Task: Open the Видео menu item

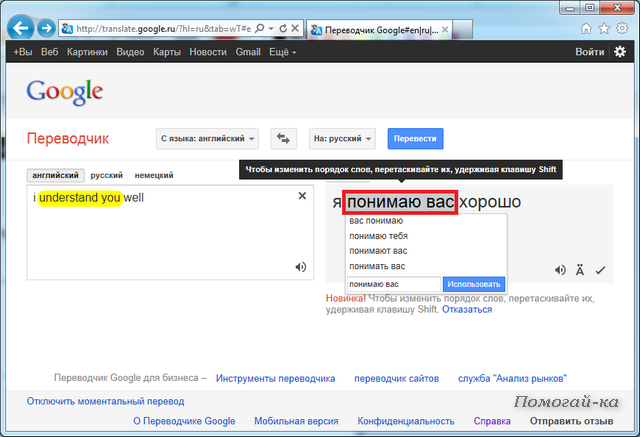Action: (130, 52)
